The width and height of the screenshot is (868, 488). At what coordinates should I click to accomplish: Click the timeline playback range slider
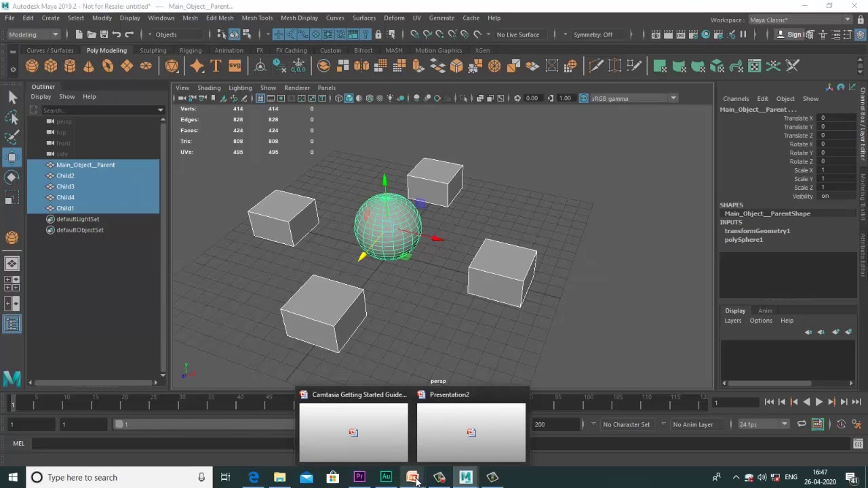(x=205, y=424)
